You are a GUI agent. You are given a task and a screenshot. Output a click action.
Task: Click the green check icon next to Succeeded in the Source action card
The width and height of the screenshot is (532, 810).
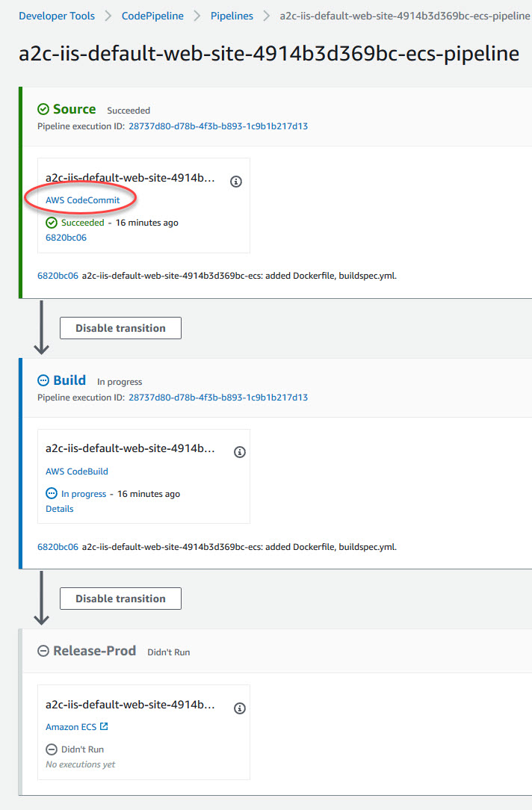coord(51,223)
